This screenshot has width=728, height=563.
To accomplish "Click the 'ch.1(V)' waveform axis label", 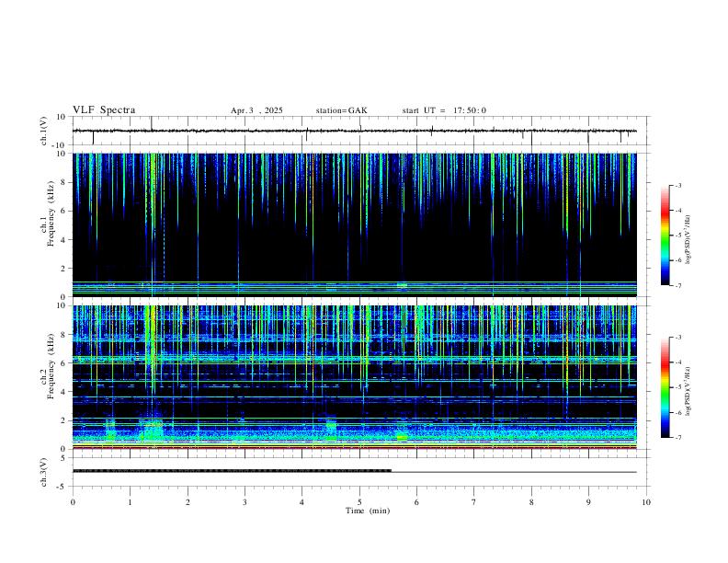I will (x=44, y=131).
